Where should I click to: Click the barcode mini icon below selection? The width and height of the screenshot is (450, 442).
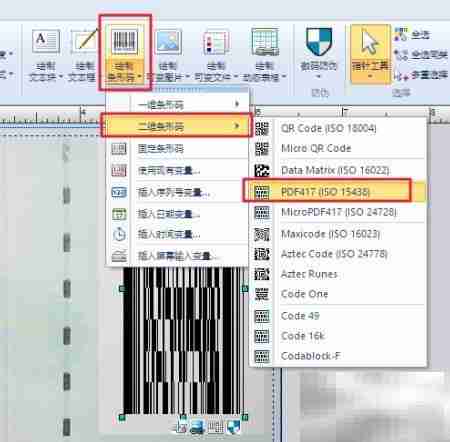click(x=216, y=427)
